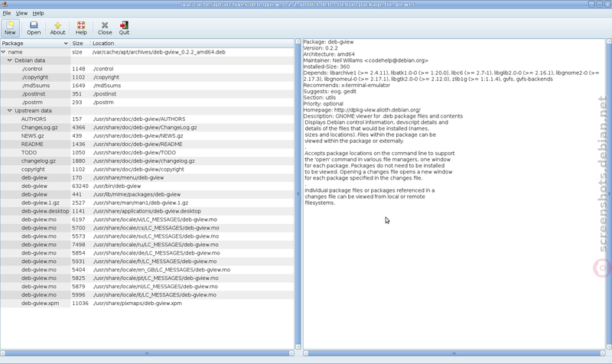
Task: Click the Homepage URL in control text
Action: 377,110
